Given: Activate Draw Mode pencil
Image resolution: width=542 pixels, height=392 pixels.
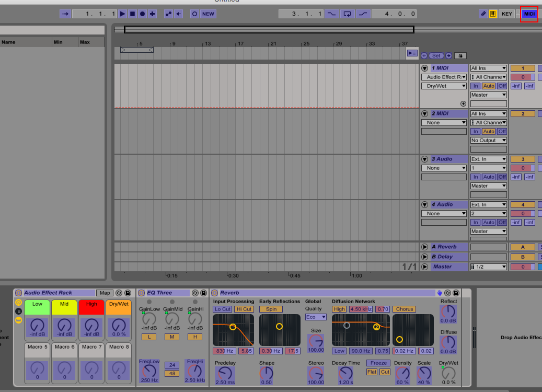Looking at the screenshot, I should [483, 14].
